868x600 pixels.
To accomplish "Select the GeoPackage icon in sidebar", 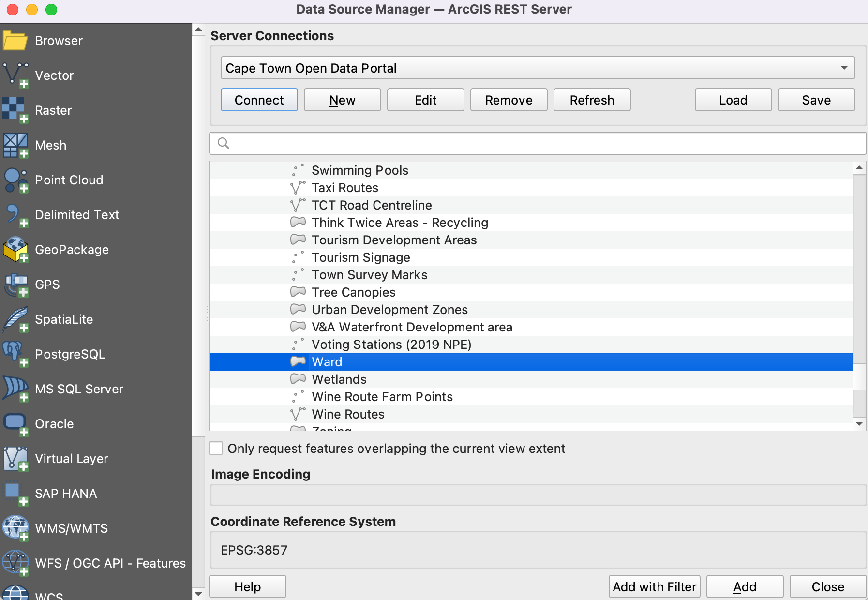I will pos(15,250).
